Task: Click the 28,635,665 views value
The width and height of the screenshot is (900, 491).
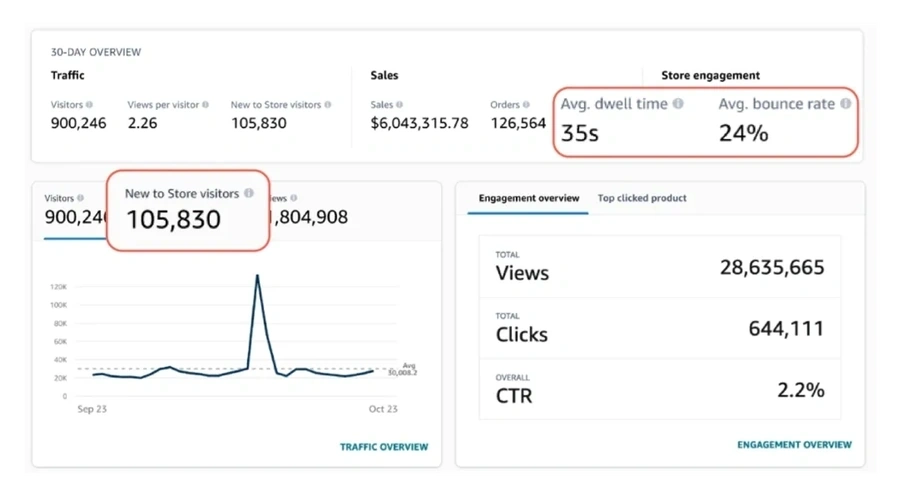Action: pyautogui.click(x=772, y=268)
